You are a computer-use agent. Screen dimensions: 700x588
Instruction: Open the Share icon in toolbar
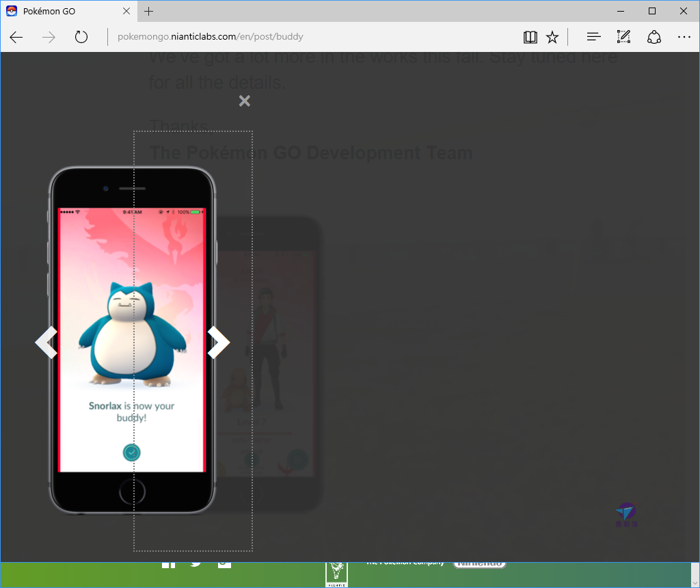click(x=654, y=37)
